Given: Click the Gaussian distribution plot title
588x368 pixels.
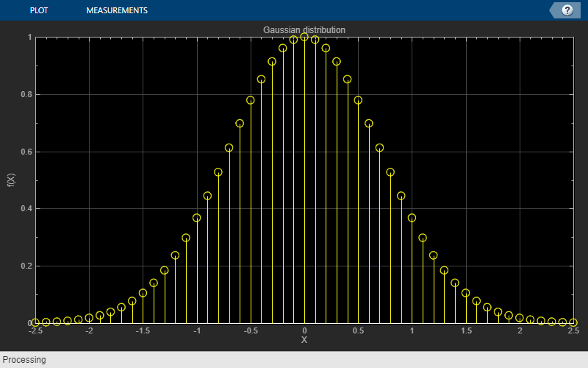Looking at the screenshot, I should [x=304, y=30].
